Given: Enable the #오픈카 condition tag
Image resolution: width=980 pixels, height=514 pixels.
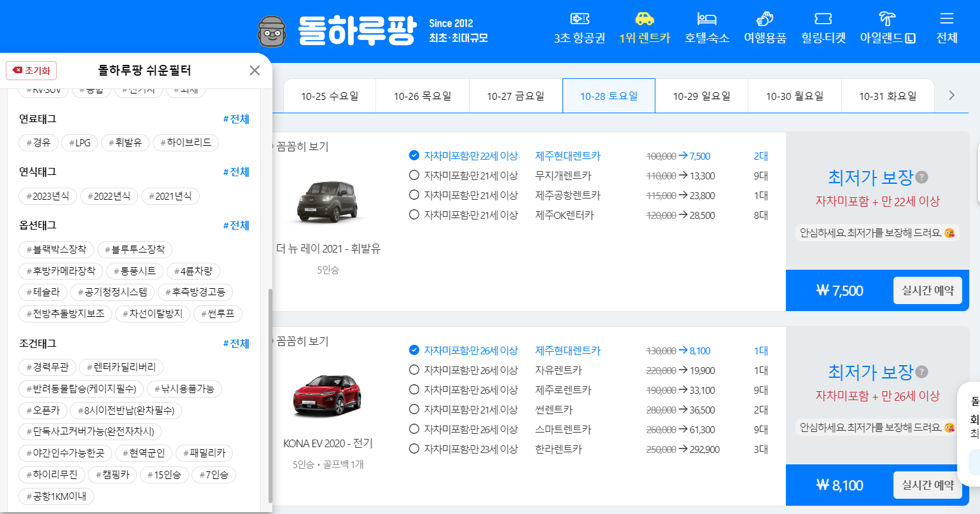Looking at the screenshot, I should (x=43, y=410).
